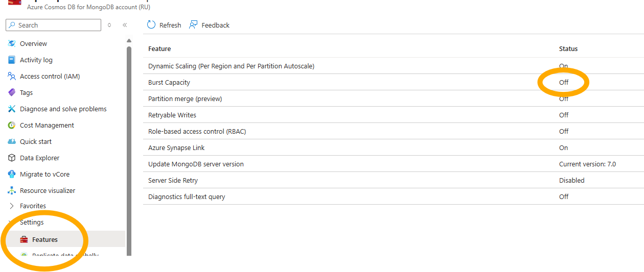Viewport: 644px width, 272px height.
Task: Open Quick start menu item
Action: click(36, 141)
